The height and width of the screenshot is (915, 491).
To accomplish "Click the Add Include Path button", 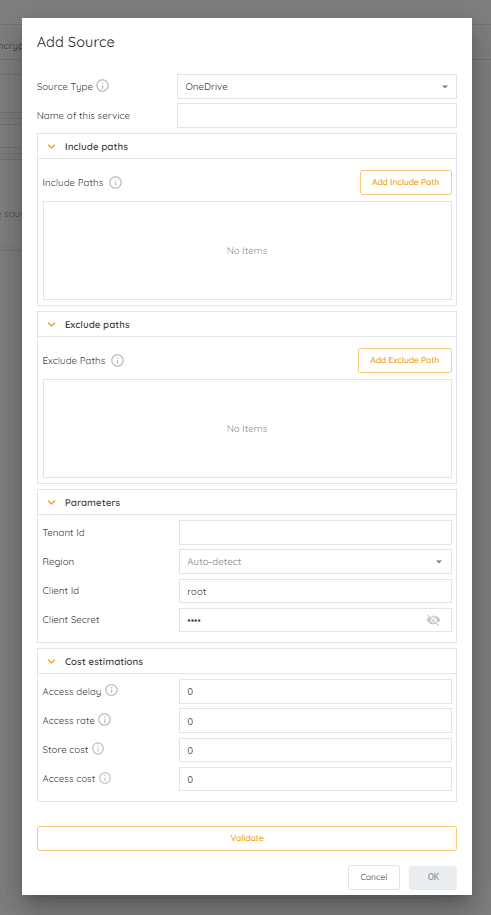I will coord(406,182).
